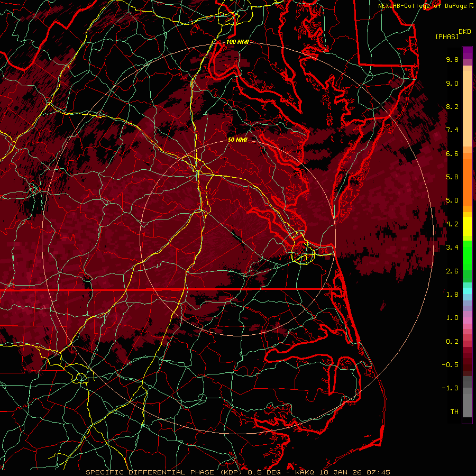Select the 6.6 scale value

point(452,153)
